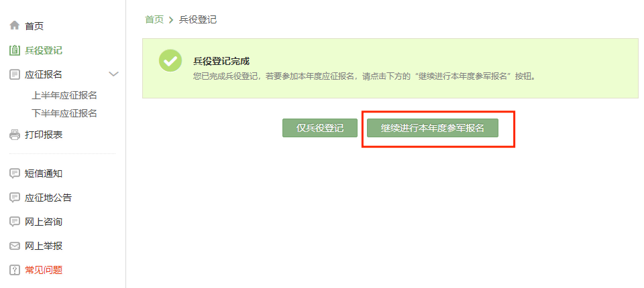Click the 应征地公告 speech bubble icon
The height and width of the screenshot is (288, 644).
tap(14, 198)
